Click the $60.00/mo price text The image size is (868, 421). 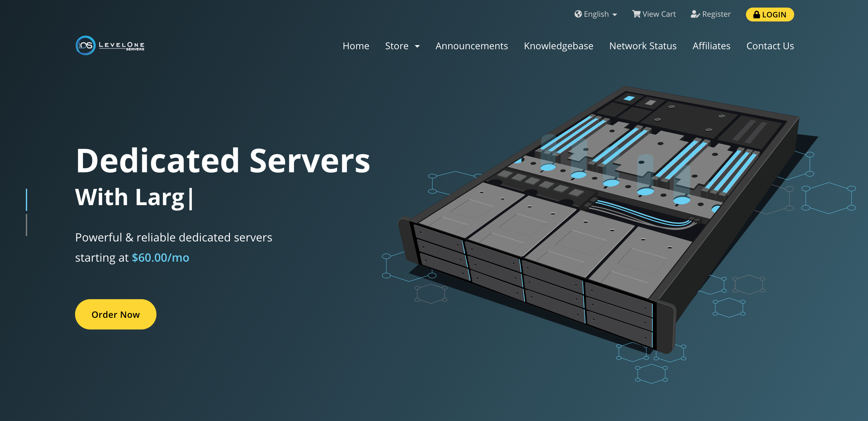tap(161, 258)
